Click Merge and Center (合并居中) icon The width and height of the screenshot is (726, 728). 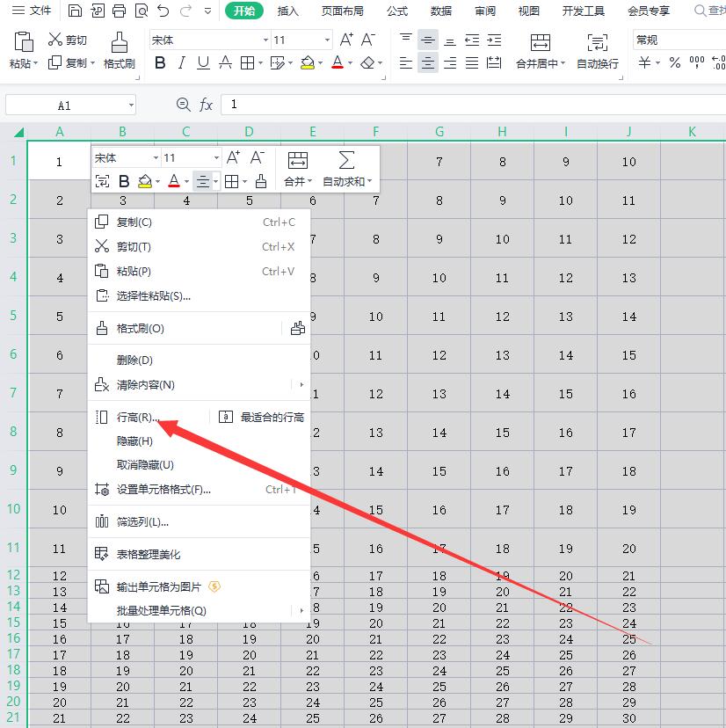coord(541,43)
